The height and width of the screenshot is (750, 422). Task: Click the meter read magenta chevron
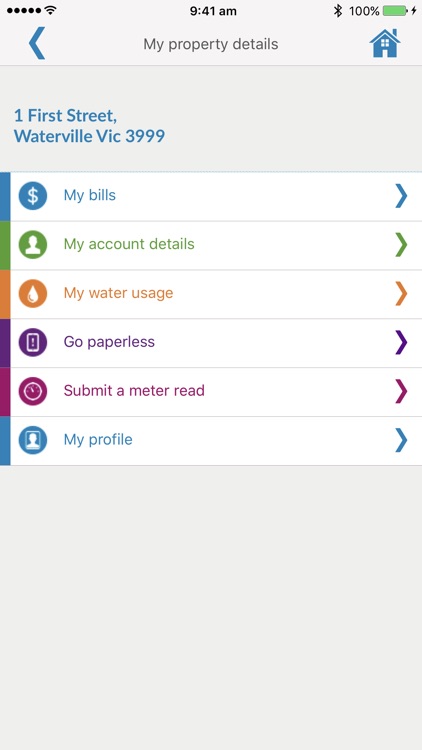pos(401,391)
